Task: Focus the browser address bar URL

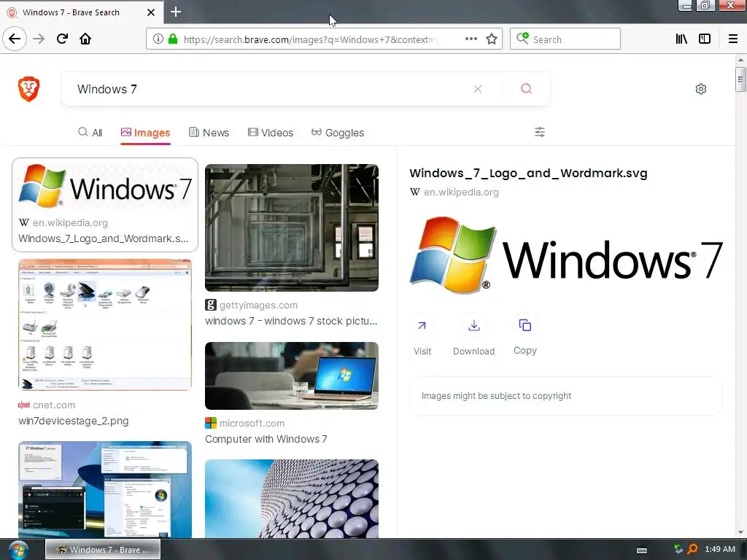Action: (309, 39)
